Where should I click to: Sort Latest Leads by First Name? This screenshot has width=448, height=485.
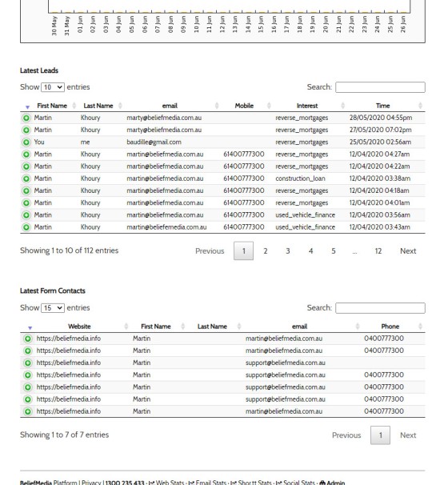click(x=52, y=106)
